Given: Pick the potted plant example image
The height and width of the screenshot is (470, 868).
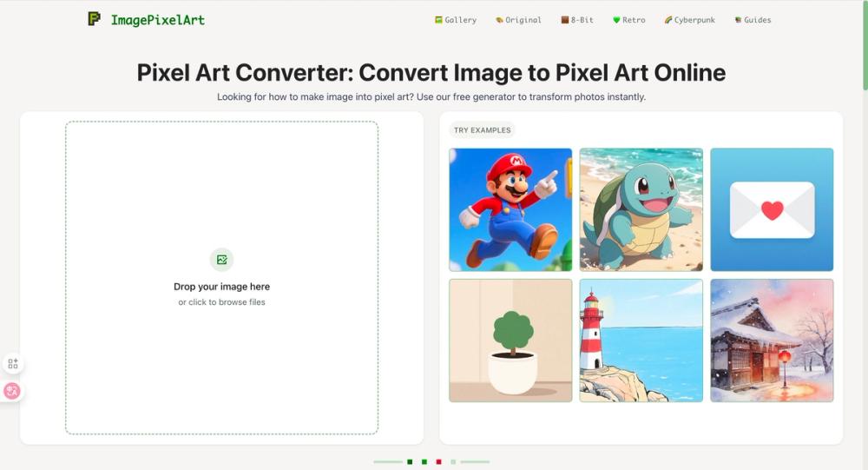Looking at the screenshot, I should (x=510, y=341).
